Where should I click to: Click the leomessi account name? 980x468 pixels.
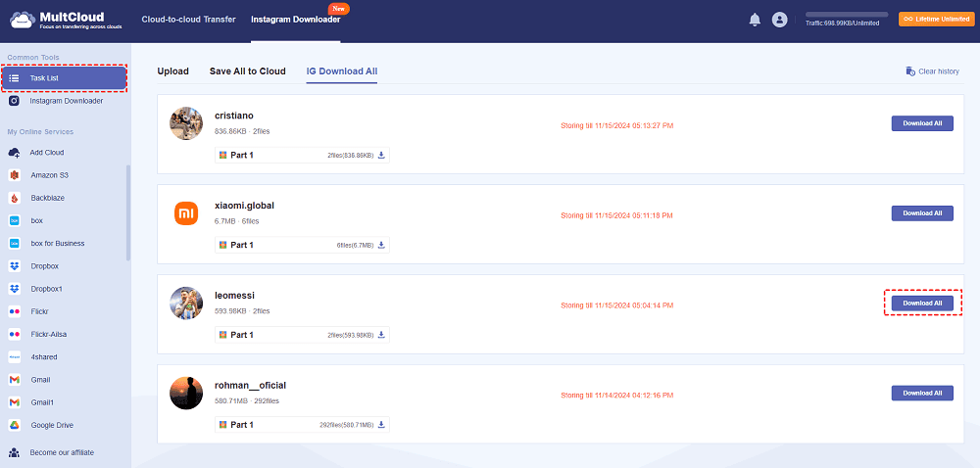[x=234, y=295]
